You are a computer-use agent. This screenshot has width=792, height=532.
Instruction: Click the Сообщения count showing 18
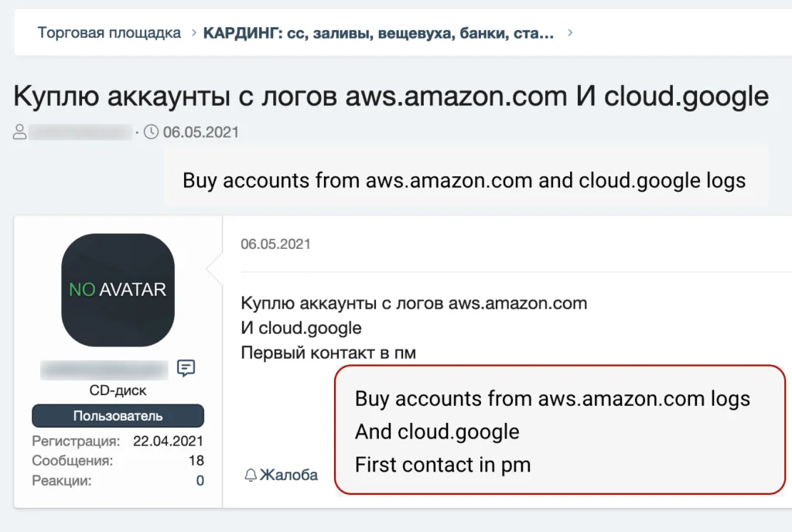(196, 460)
